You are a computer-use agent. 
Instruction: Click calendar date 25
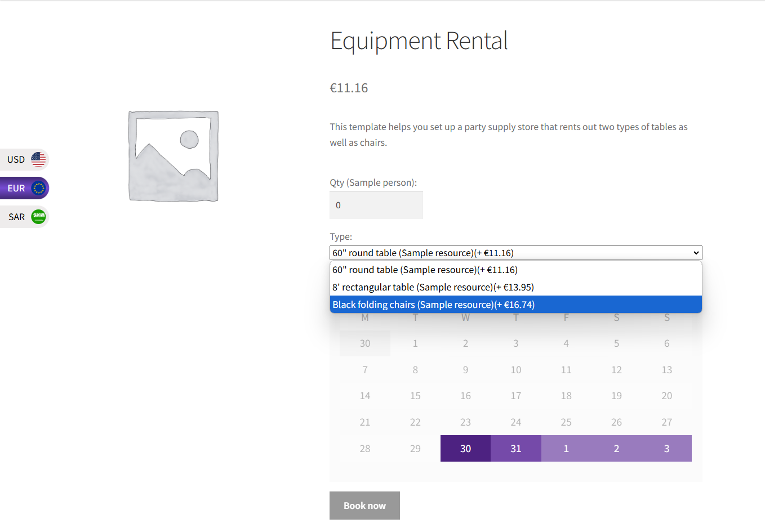coord(566,422)
